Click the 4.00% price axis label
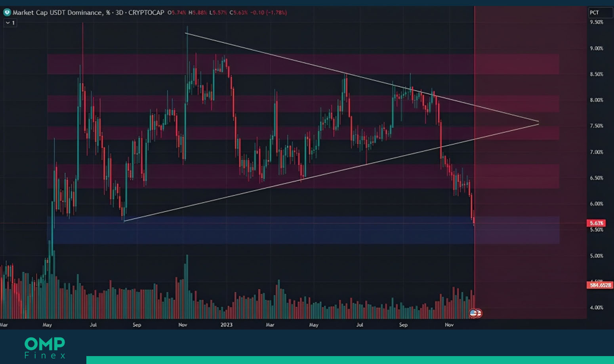 tap(597, 308)
